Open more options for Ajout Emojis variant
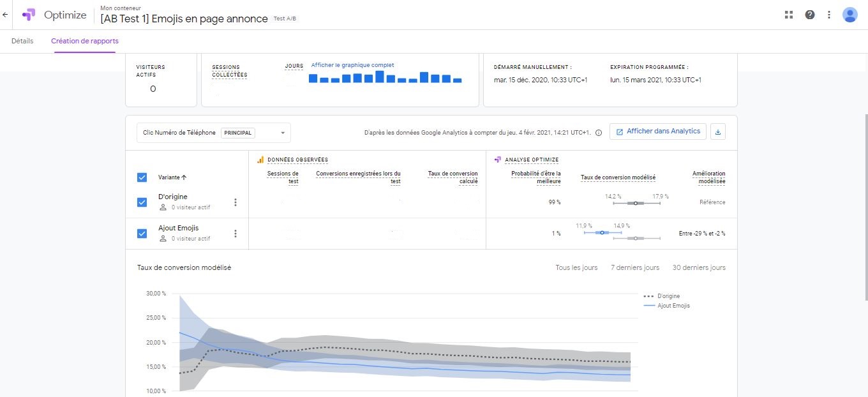Image resolution: width=868 pixels, height=397 pixels. 235,234
